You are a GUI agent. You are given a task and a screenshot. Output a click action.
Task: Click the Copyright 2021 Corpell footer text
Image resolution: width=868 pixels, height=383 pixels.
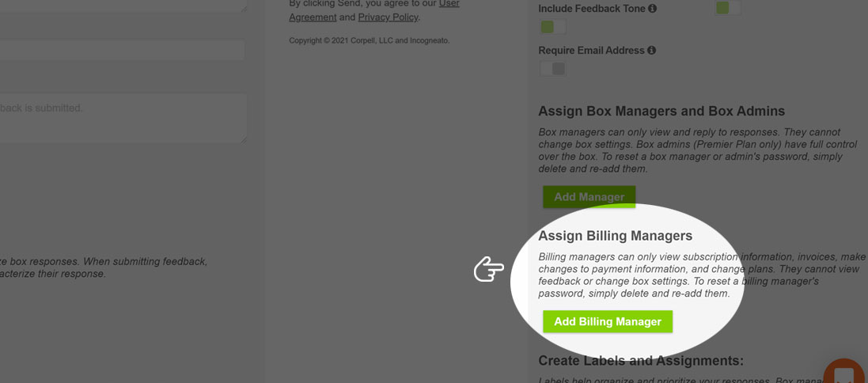coord(370,40)
